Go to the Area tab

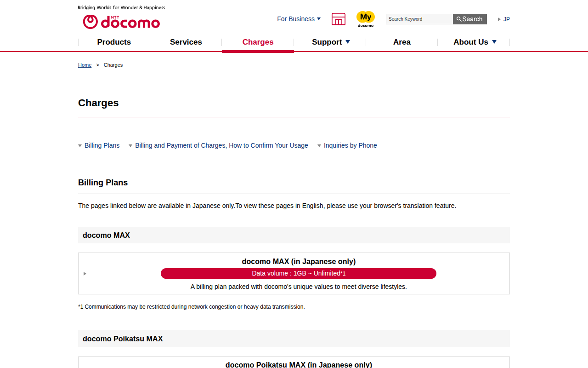click(402, 42)
